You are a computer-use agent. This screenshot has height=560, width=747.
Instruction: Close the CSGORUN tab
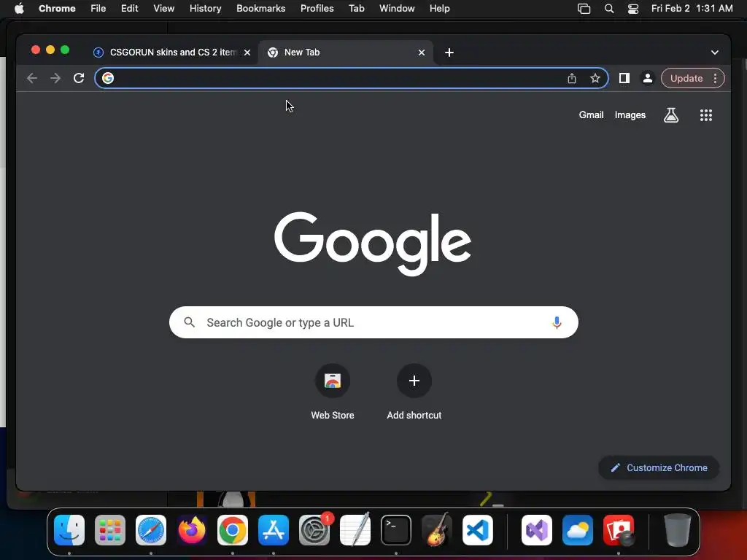click(247, 52)
